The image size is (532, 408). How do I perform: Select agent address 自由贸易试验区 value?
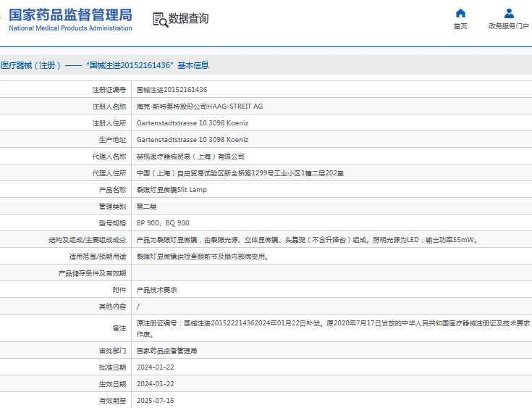pyautogui.click(x=240, y=173)
